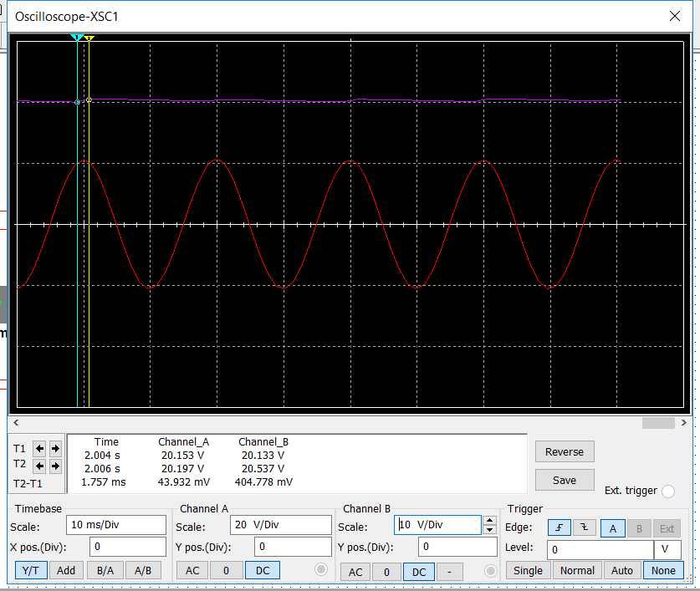This screenshot has height=591, width=700.
Task: Shift T2 cursor right with arrow
Action: (x=55, y=466)
